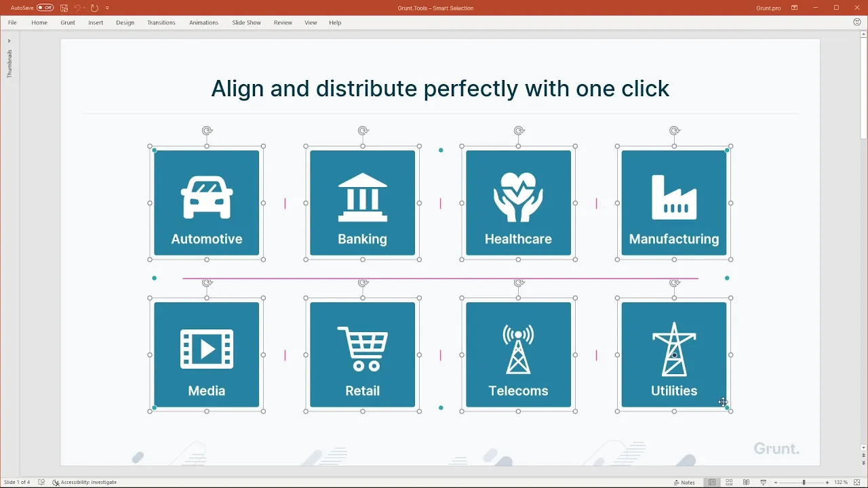Click the zoom in plus button
This screenshot has width=868, height=488.
[x=827, y=482]
